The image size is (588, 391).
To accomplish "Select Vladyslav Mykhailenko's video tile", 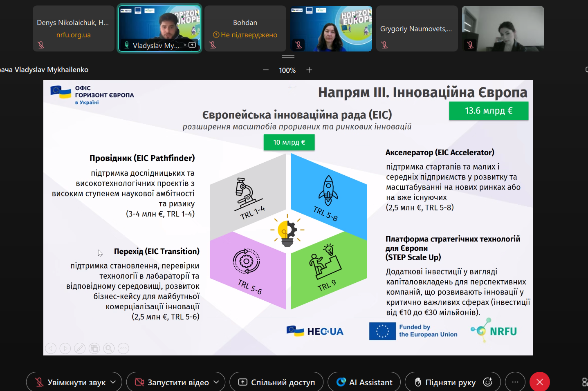I will click(x=159, y=29).
